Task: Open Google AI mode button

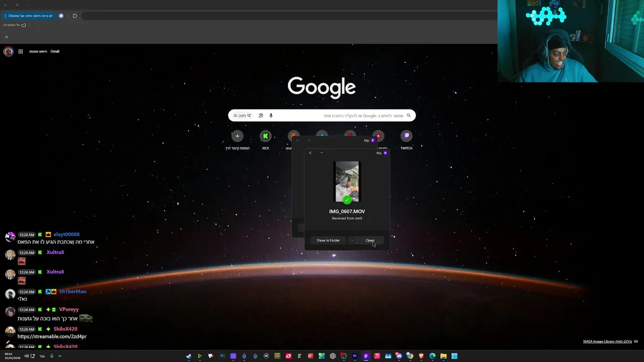Action: [242, 116]
